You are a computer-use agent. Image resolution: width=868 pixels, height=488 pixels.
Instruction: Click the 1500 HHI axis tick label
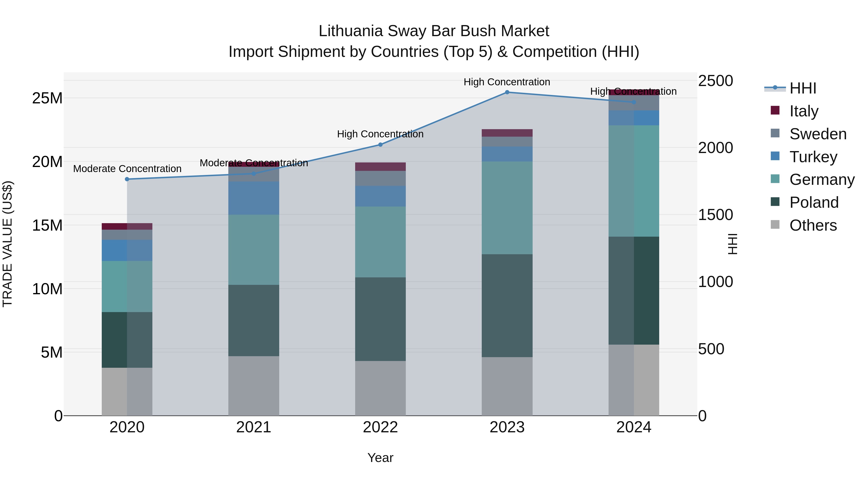tap(715, 215)
